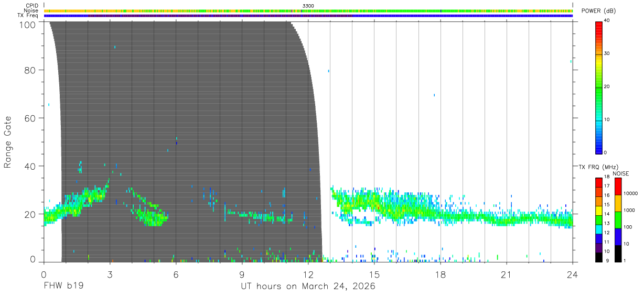
Task: Click the power colorbar gradient
Action: pyautogui.click(x=598, y=87)
